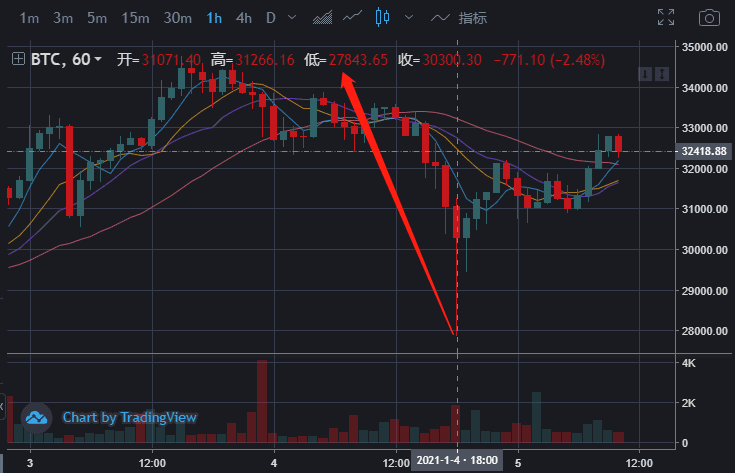Open chart style dropdown chevron
This screenshot has width=735, height=473.
(x=409, y=17)
